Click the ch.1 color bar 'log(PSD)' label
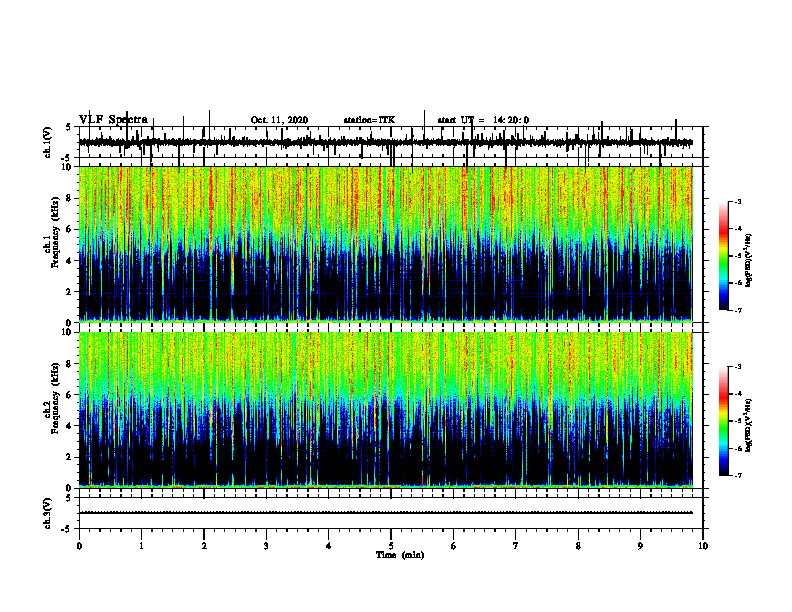This screenshot has width=792, height=612. (749, 260)
